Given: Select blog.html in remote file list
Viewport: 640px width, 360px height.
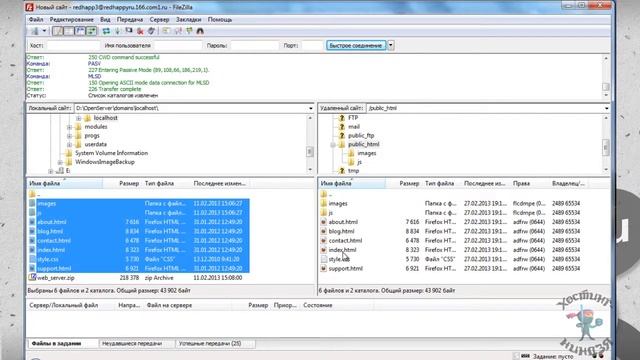Looking at the screenshot, I should pyautogui.click(x=341, y=231).
